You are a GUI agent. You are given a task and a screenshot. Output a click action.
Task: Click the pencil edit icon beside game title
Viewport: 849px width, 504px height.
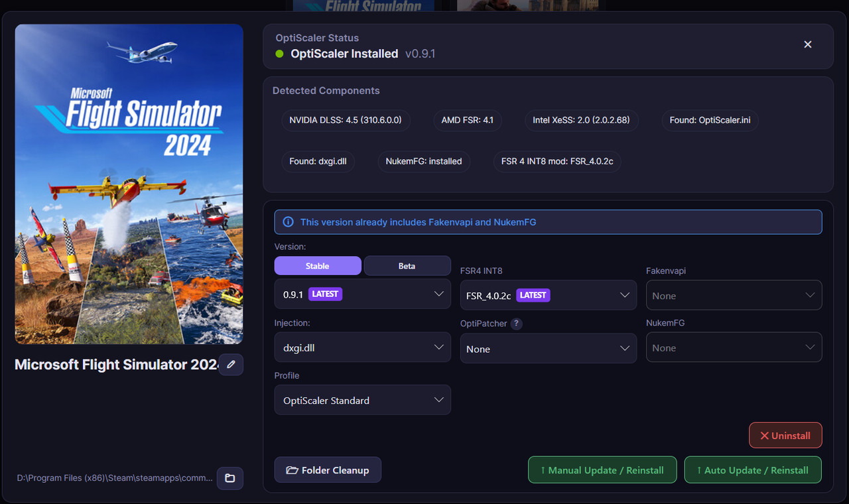point(231,365)
